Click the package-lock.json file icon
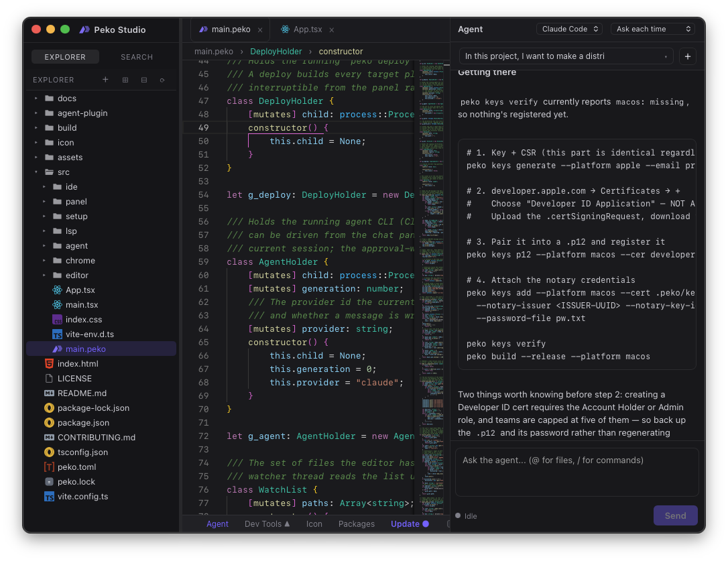 click(49, 408)
